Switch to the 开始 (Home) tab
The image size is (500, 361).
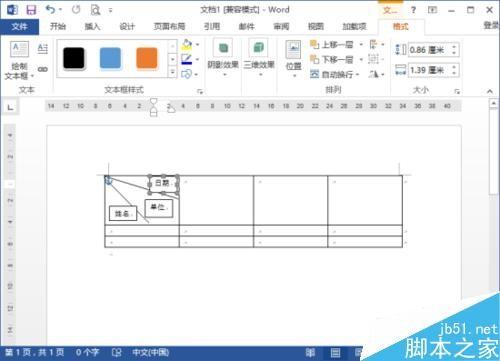58,26
